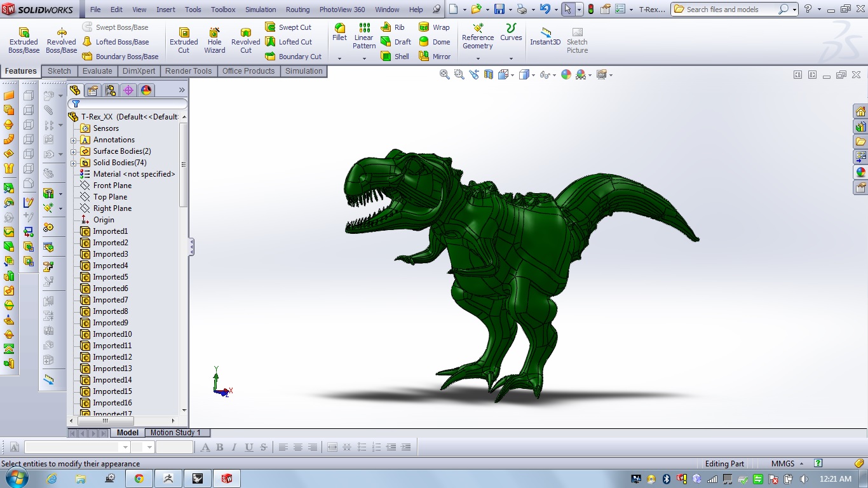Switch to the Sketch tab
Image resolution: width=868 pixels, height=488 pixels.
[59, 71]
